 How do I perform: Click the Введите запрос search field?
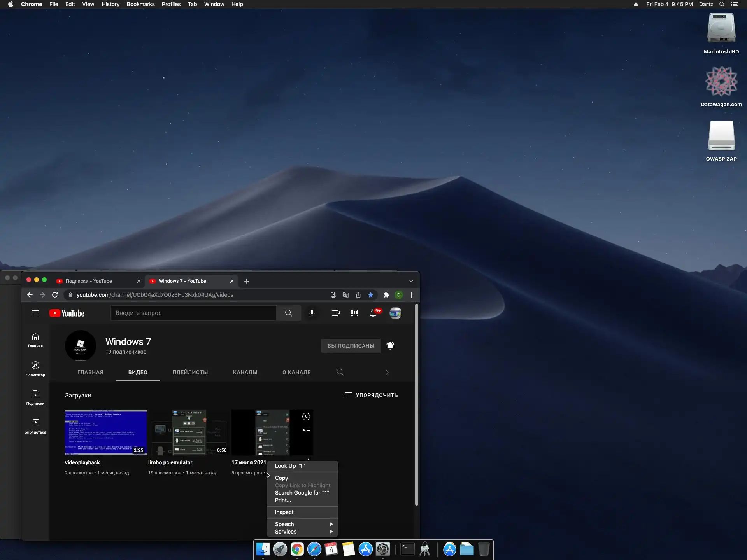[x=193, y=313]
